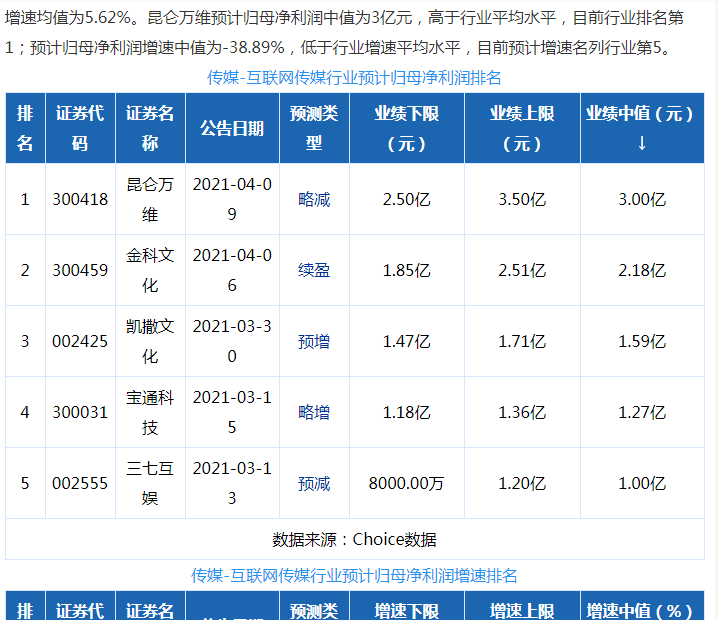Click stock name 凯撒文化
This screenshot has width=718, height=620.
click(150, 342)
